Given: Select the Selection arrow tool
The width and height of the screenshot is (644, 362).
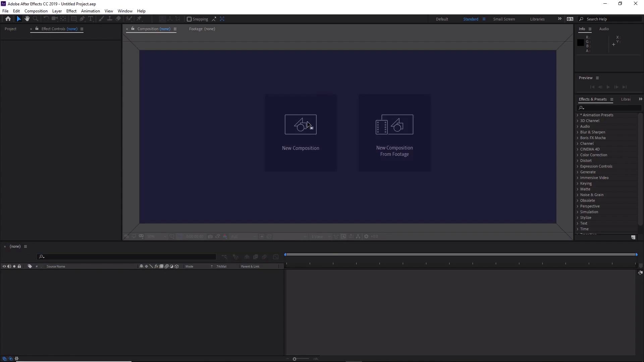Looking at the screenshot, I should click(x=19, y=19).
